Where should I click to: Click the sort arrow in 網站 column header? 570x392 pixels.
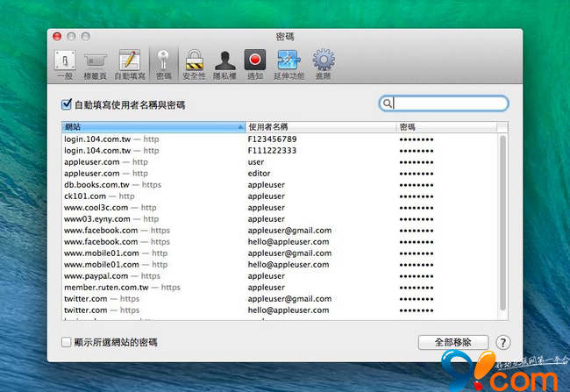pos(241,127)
